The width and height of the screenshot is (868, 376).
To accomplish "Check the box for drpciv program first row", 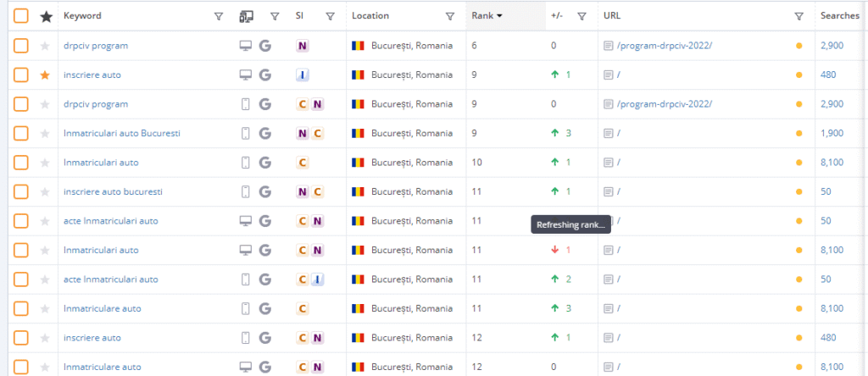I will tap(20, 46).
